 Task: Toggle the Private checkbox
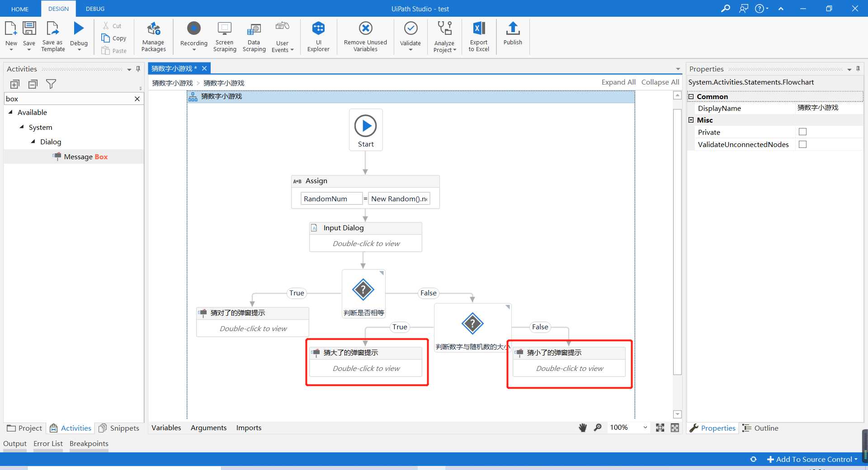click(x=802, y=132)
